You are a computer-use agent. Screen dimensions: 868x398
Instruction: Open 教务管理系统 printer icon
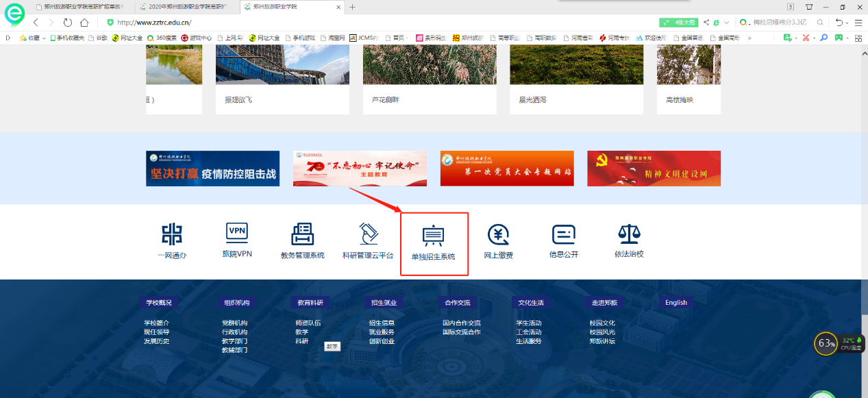tap(302, 234)
